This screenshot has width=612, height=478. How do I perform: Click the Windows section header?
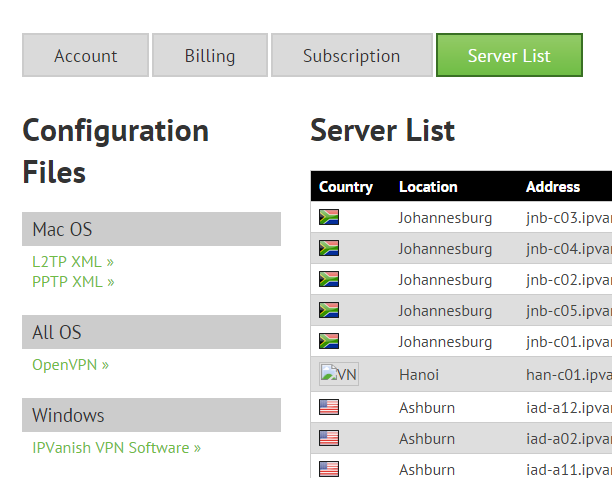click(151, 415)
